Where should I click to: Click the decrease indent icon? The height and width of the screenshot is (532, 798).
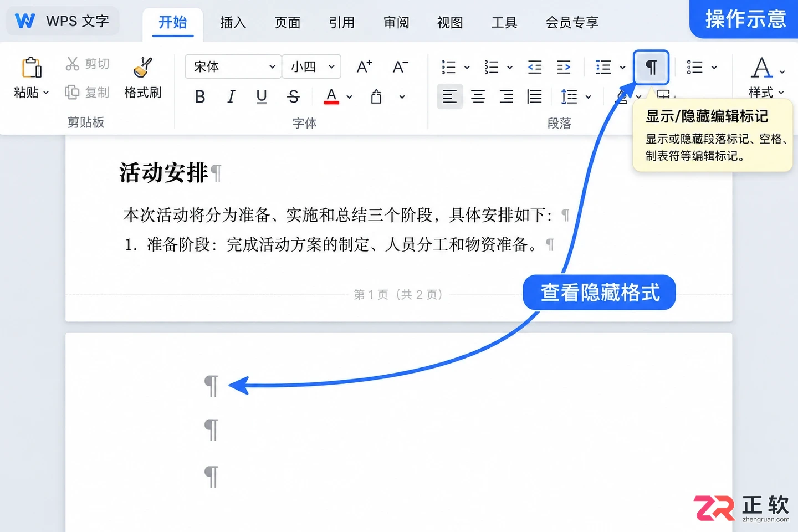coord(535,68)
